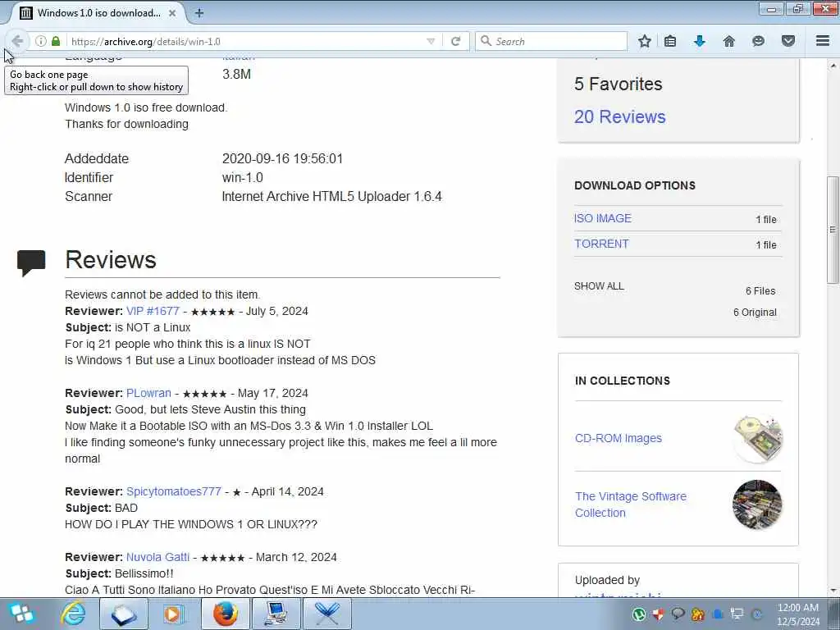
Task: Open the 20 Reviews link
Action: tap(620, 116)
